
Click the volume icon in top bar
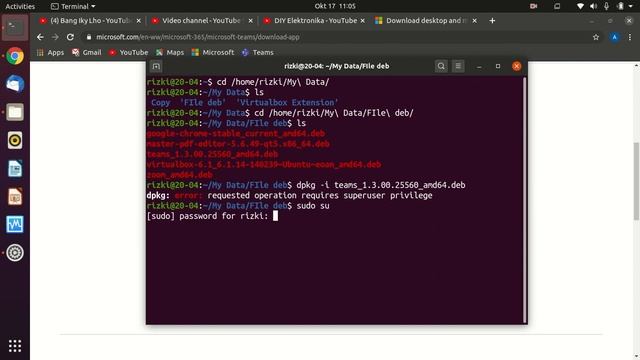(x=593, y=6)
